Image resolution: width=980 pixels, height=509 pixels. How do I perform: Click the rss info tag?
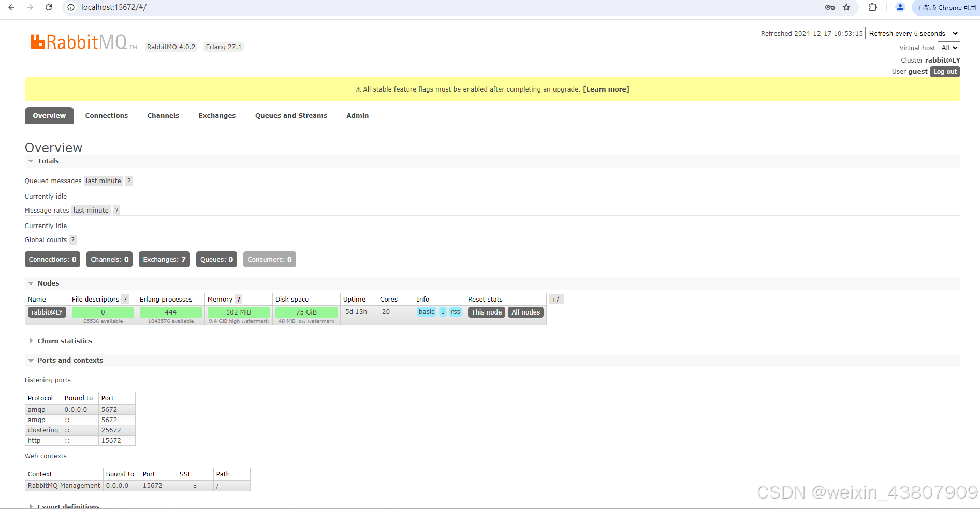tap(456, 311)
